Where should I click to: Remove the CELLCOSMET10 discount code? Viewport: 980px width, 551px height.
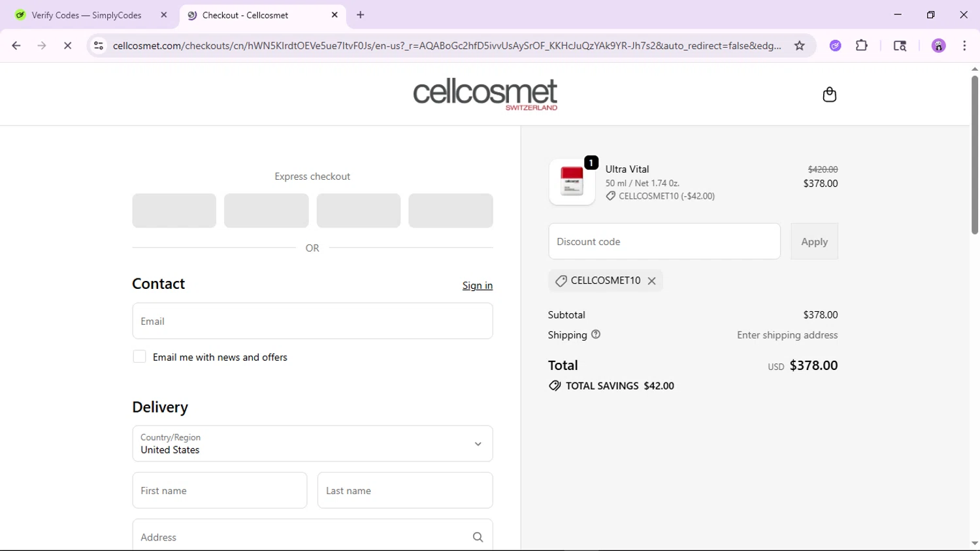point(651,281)
